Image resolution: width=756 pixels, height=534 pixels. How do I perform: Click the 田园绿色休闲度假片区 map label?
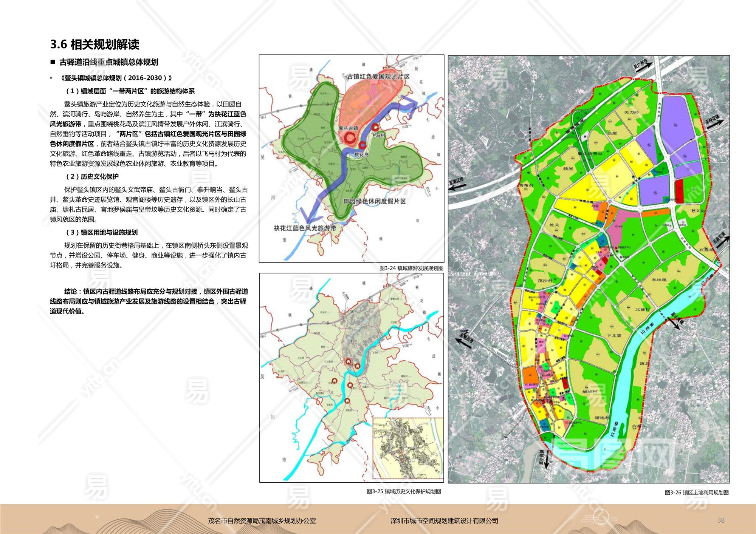(x=374, y=201)
